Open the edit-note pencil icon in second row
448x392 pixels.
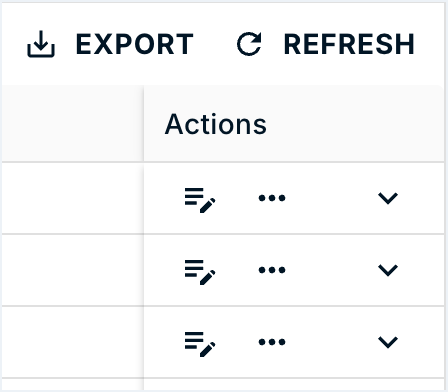click(200, 272)
